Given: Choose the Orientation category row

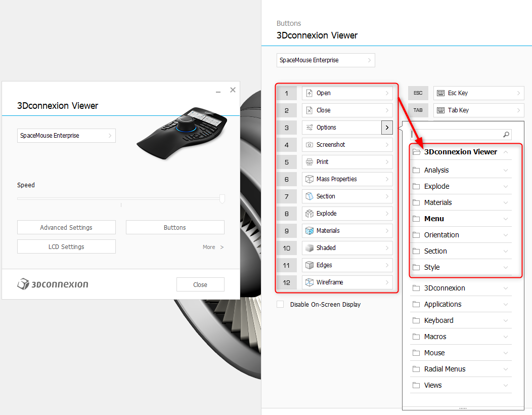Looking at the screenshot, I should tap(461, 235).
